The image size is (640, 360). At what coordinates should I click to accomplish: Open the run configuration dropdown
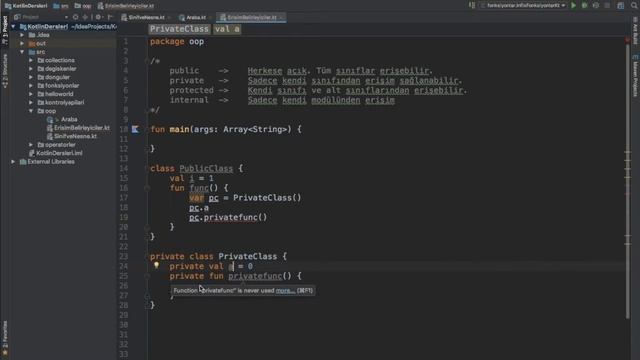coord(523,6)
